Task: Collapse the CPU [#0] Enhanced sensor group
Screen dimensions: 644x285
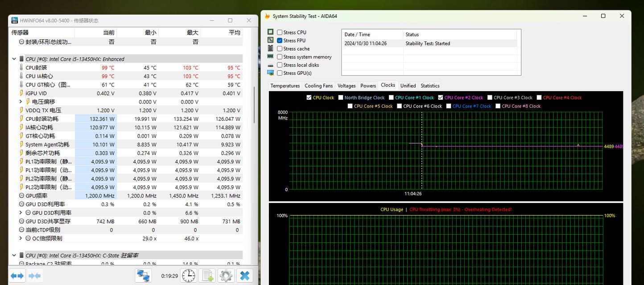Action: (14, 59)
